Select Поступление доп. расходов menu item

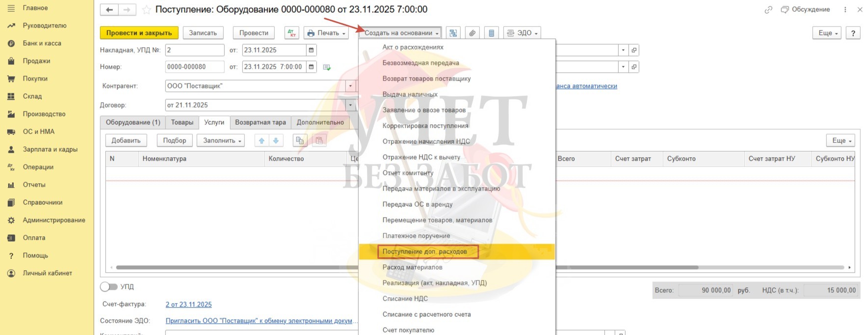[425, 251]
